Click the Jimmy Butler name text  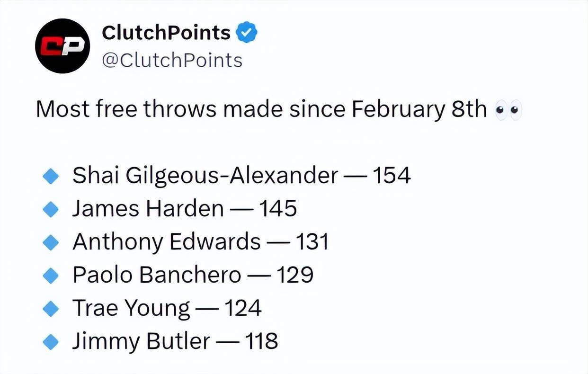pos(141,342)
